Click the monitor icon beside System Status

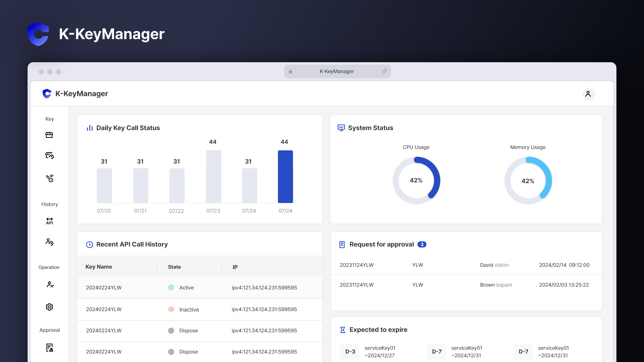click(341, 128)
